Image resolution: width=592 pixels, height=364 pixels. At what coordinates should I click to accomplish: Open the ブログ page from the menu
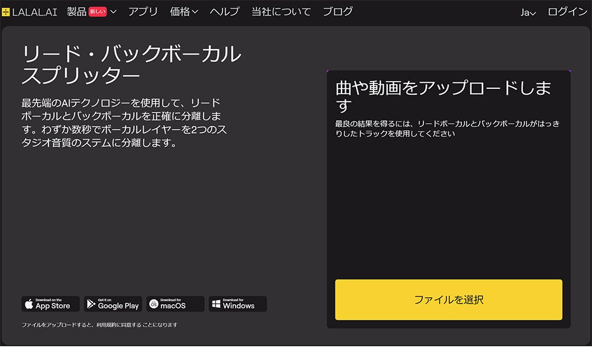337,11
